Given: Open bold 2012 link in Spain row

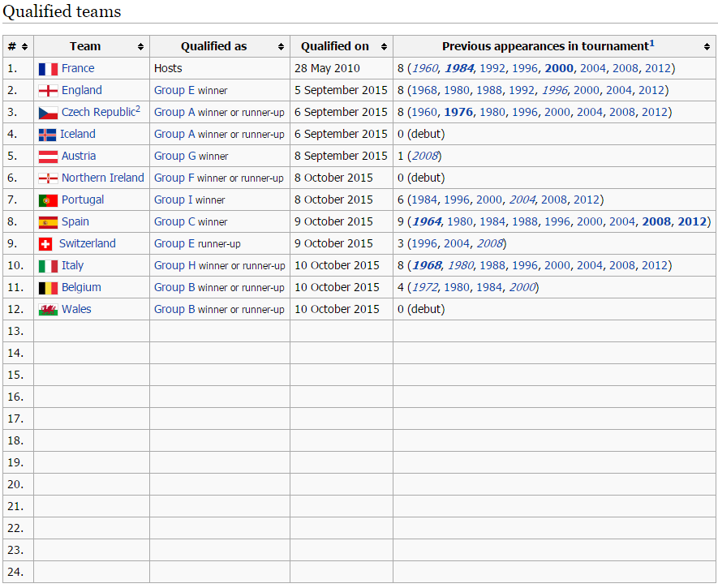Looking at the screenshot, I should click(692, 222).
